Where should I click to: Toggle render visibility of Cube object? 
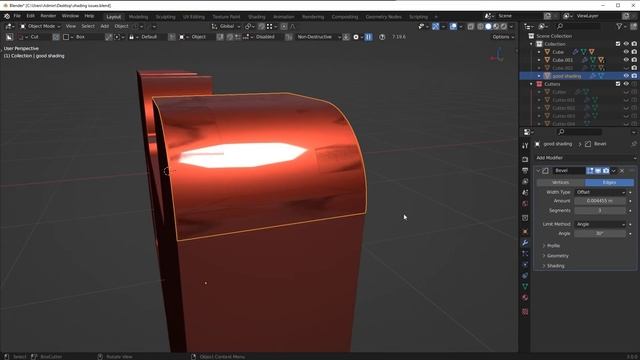pyautogui.click(x=634, y=52)
